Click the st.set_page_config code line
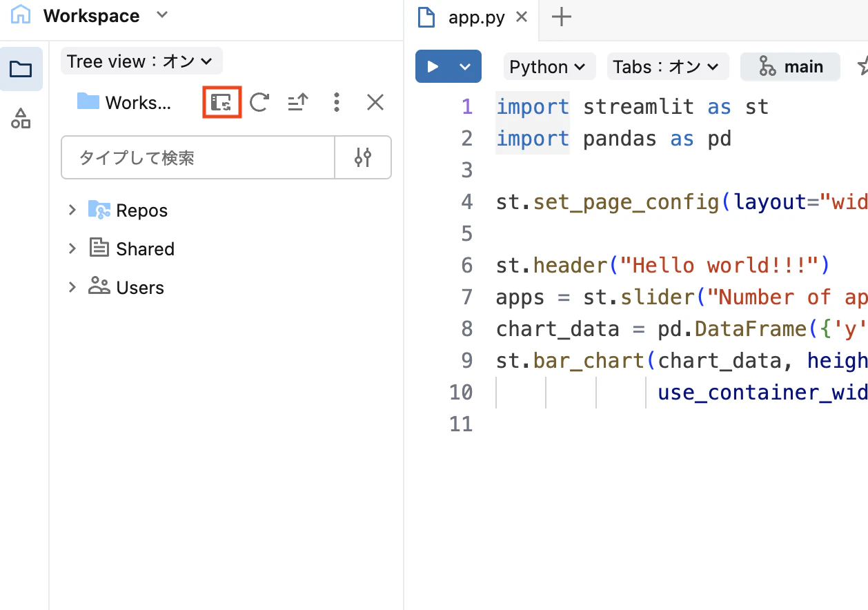The height and width of the screenshot is (610, 868). pos(682,202)
